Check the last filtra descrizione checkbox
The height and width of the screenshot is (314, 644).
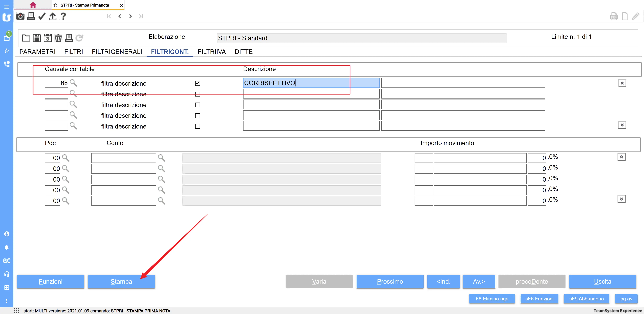click(x=198, y=126)
